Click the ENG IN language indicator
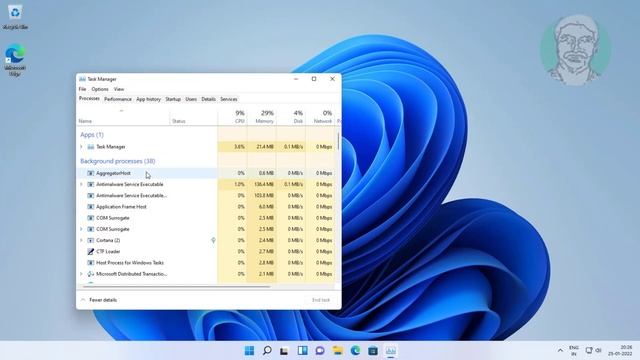The image size is (640, 360). [x=574, y=350]
